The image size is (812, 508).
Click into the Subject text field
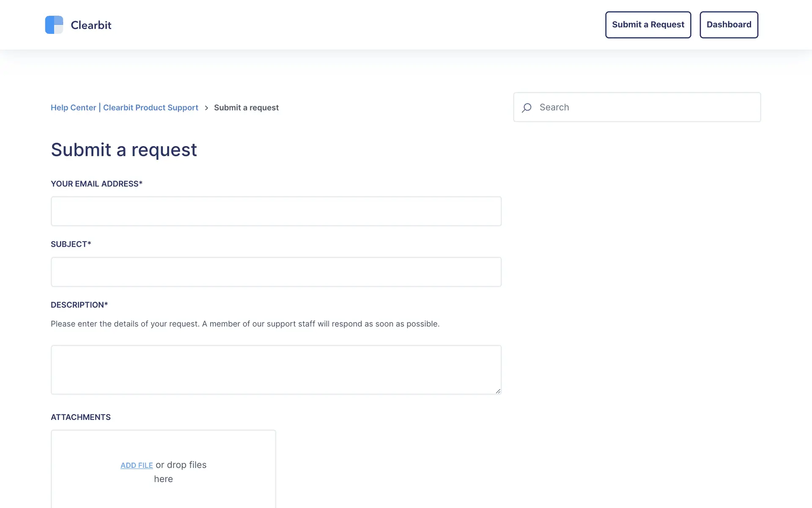[x=276, y=272]
